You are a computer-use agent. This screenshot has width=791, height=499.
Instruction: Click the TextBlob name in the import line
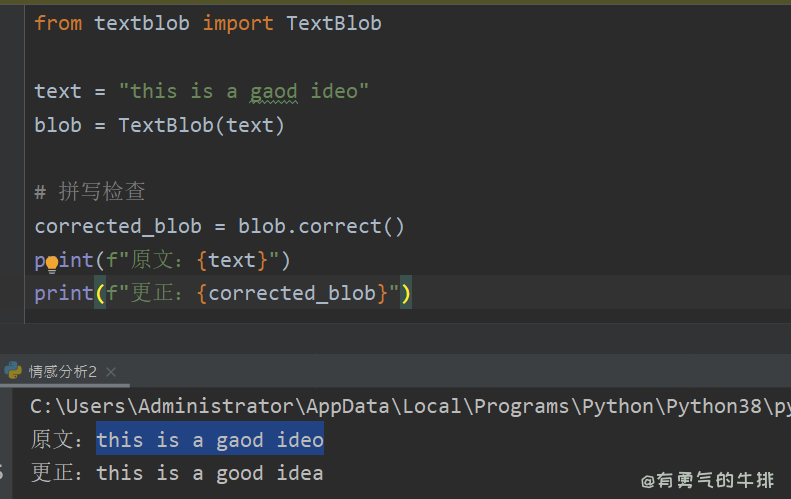334,23
